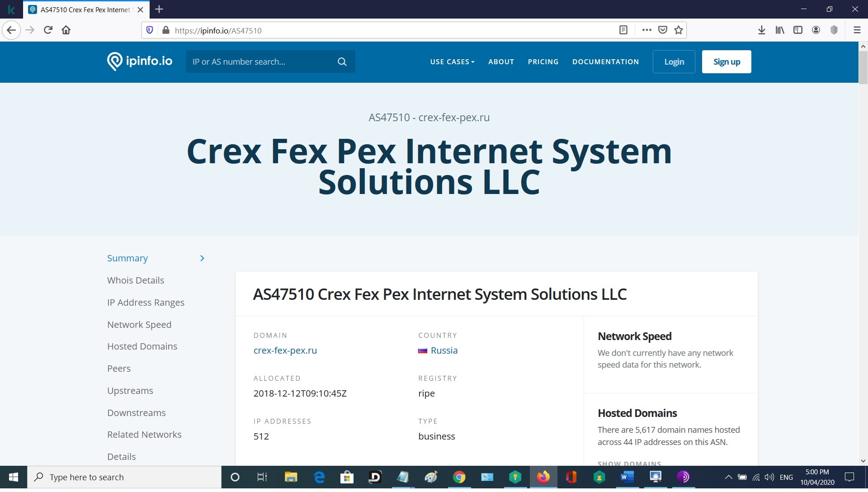Open the crex-fex-pex.ru domain link
868x492 pixels.
click(x=285, y=350)
